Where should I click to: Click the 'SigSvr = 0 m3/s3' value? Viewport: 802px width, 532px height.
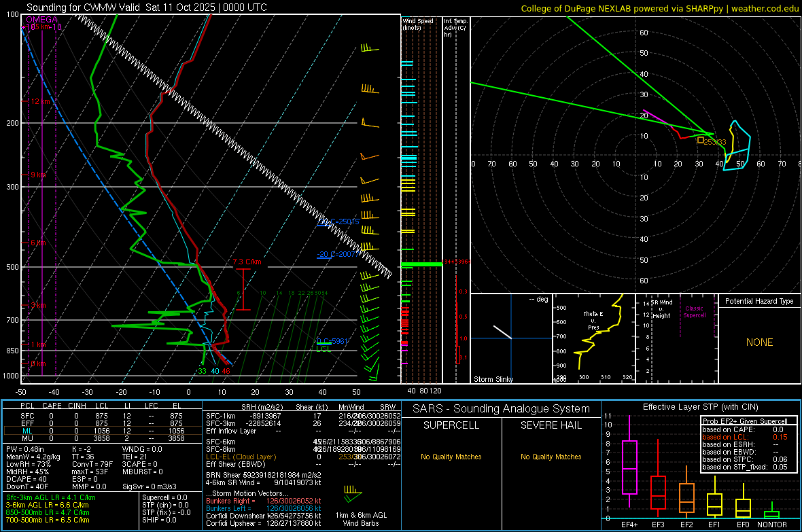click(x=150, y=486)
